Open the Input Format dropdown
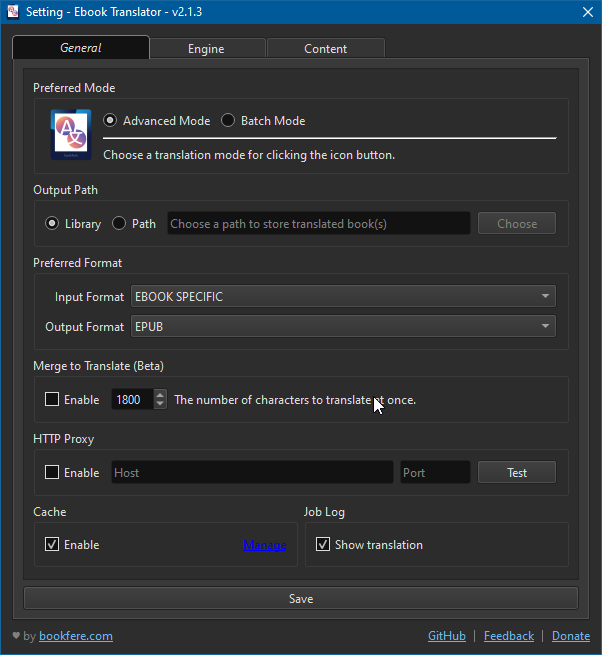This screenshot has height=655, width=602. tap(343, 296)
